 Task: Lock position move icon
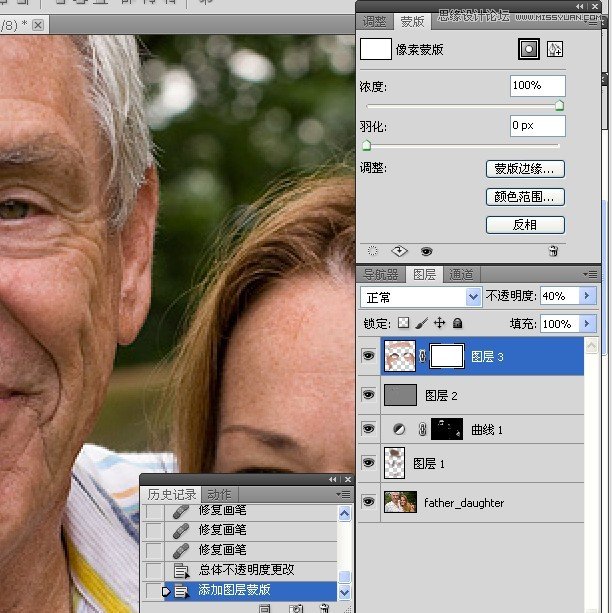click(x=440, y=323)
